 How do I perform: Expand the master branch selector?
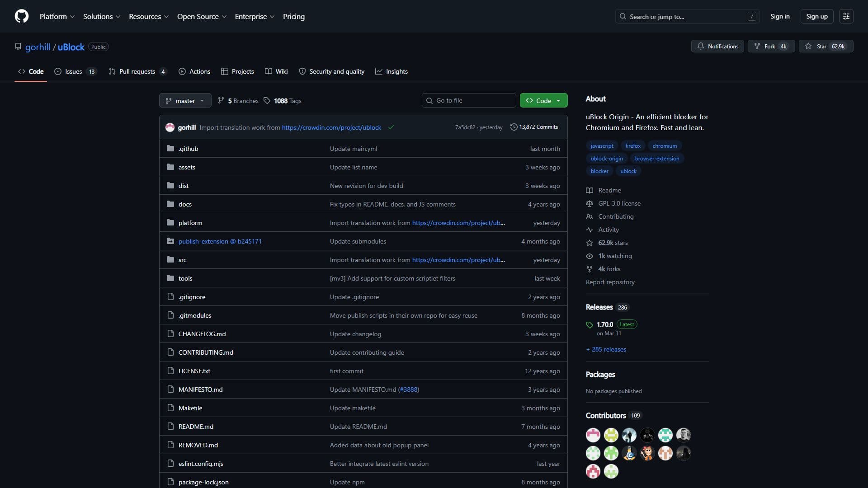click(185, 100)
